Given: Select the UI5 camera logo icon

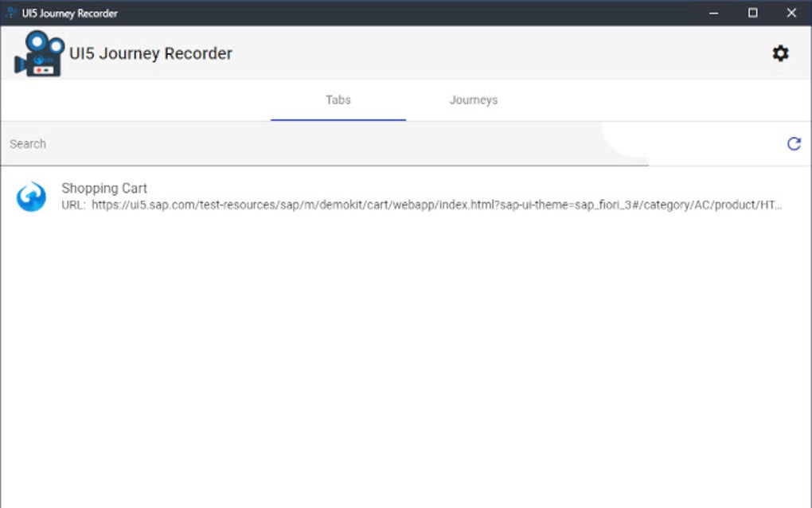Looking at the screenshot, I should [x=38, y=53].
